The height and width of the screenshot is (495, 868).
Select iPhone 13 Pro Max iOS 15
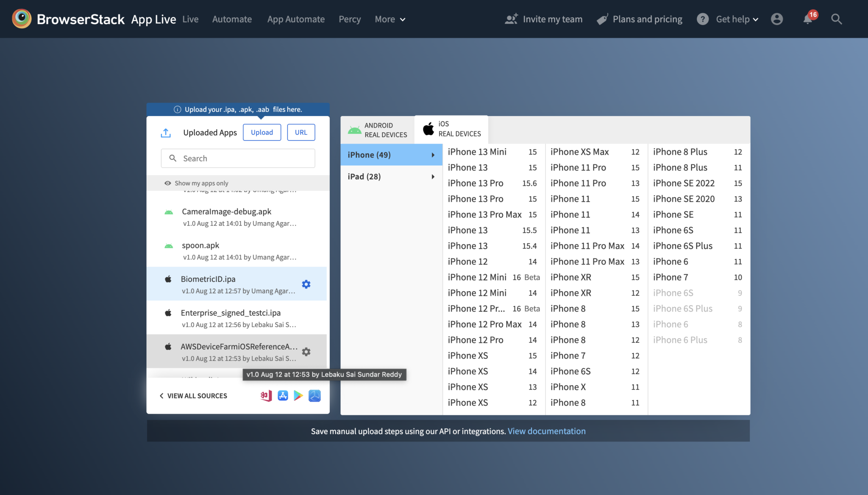492,214
